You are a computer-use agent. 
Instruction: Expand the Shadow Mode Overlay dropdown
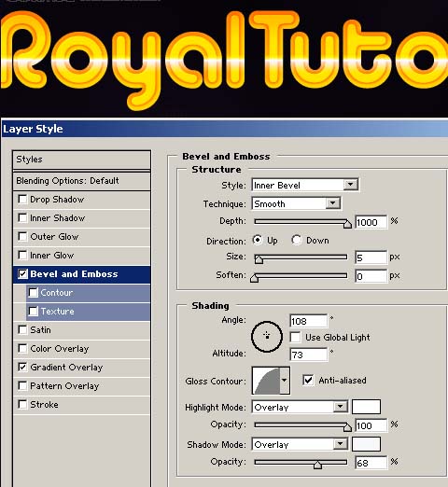300,444
